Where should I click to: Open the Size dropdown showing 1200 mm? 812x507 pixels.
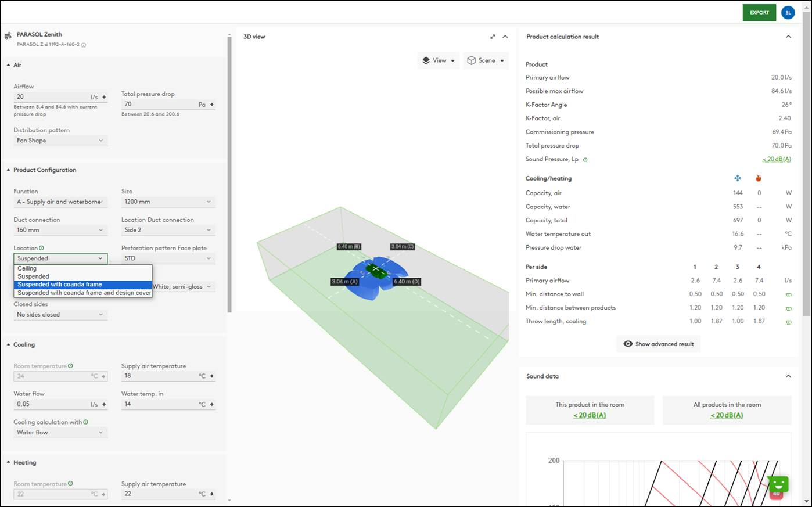(168, 202)
